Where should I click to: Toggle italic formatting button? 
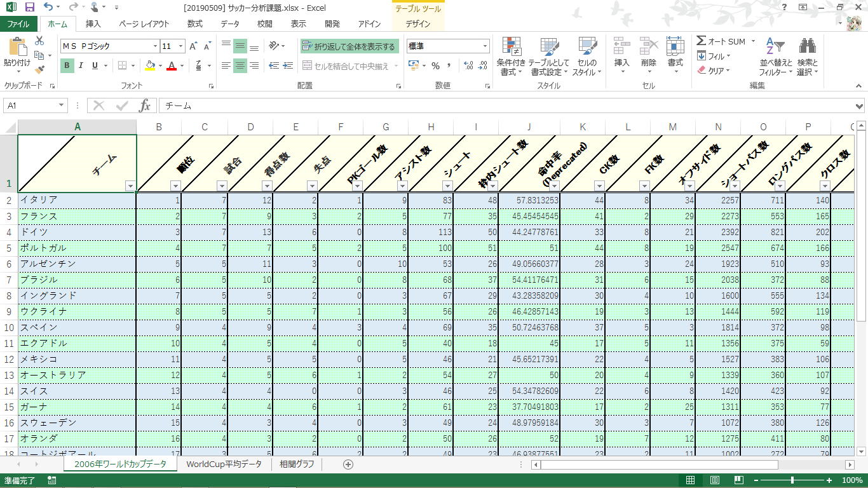pos(81,65)
